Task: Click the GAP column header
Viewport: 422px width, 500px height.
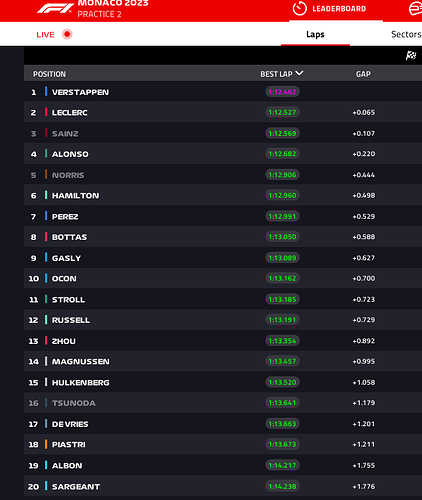Action: (363, 74)
